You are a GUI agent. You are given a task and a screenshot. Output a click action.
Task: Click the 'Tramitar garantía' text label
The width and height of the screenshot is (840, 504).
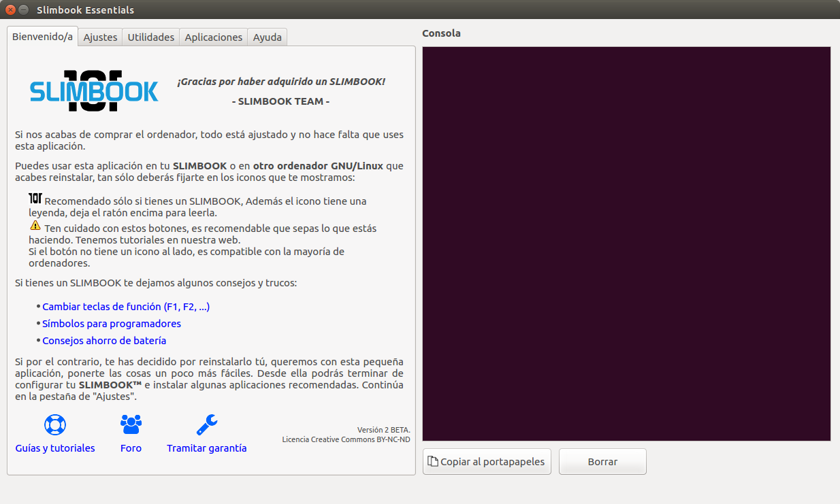point(206,448)
